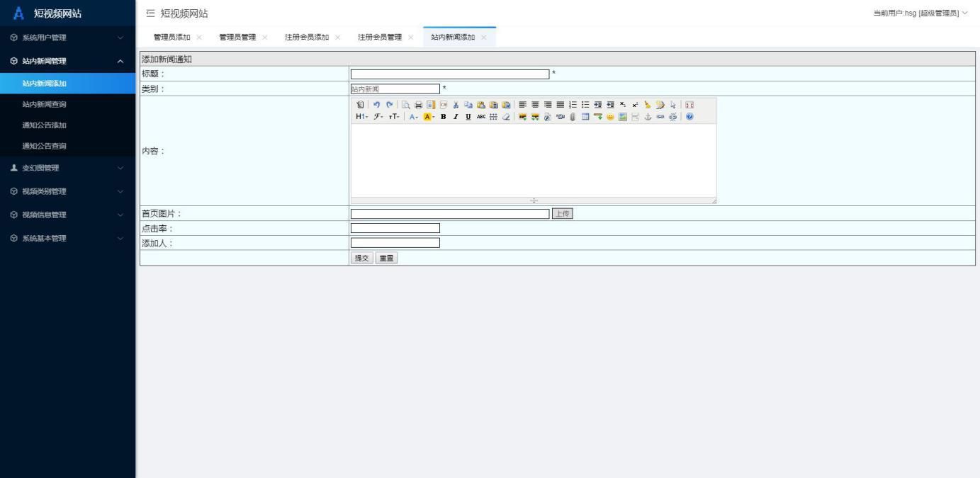Expand 系统用户管理 sidebar menu
The height and width of the screenshot is (478, 980).
67,38
